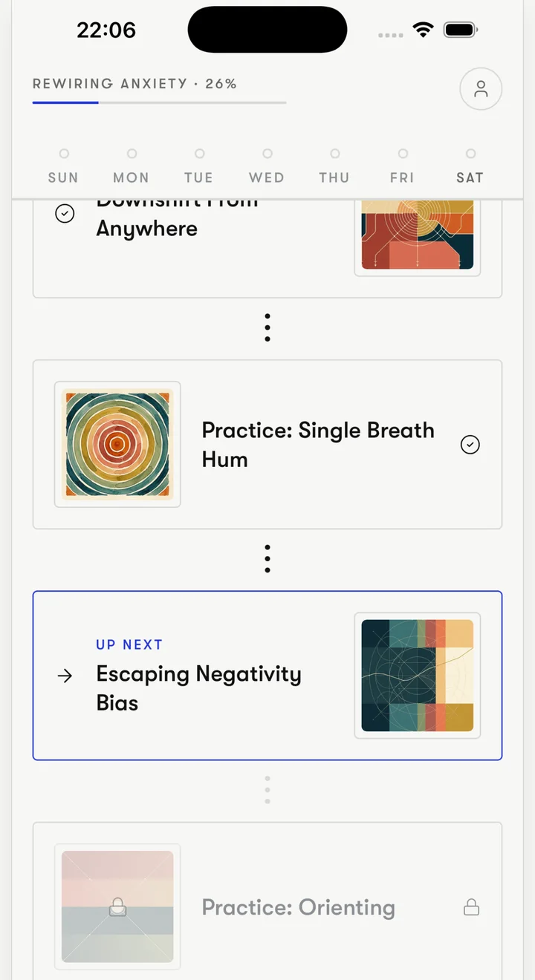Screen dimensions: 535x980
Task: Tap the Escaping Negativity Bias artwork thumbnail
Action: click(418, 676)
